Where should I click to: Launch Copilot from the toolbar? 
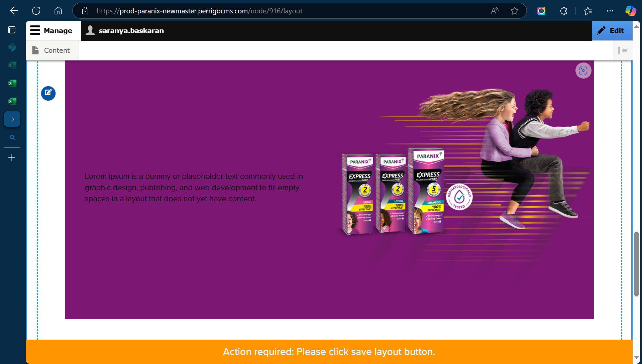point(631,11)
